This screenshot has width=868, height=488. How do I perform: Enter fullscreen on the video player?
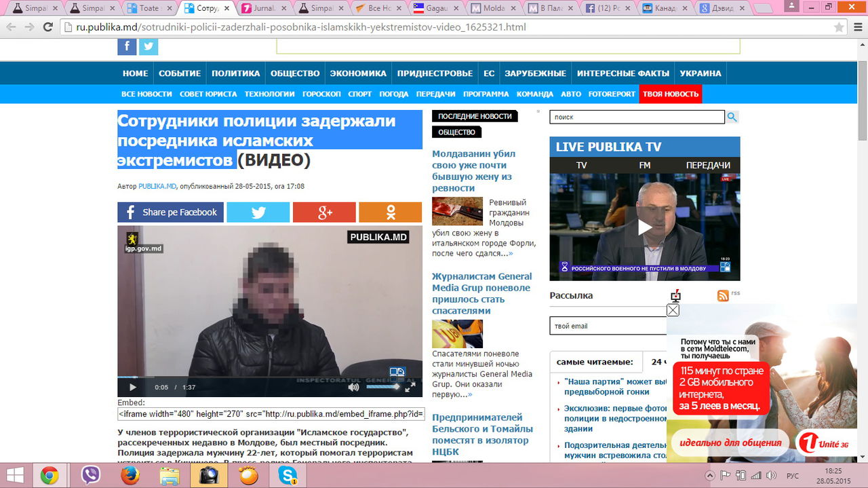point(410,387)
